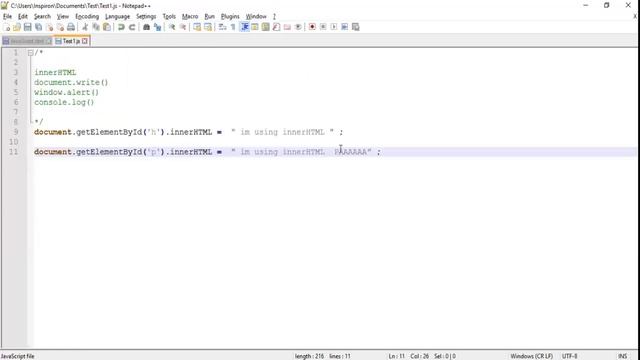Screen dimensions: 640x360
Task: Click the console.log() comment line
Action: 64,102
